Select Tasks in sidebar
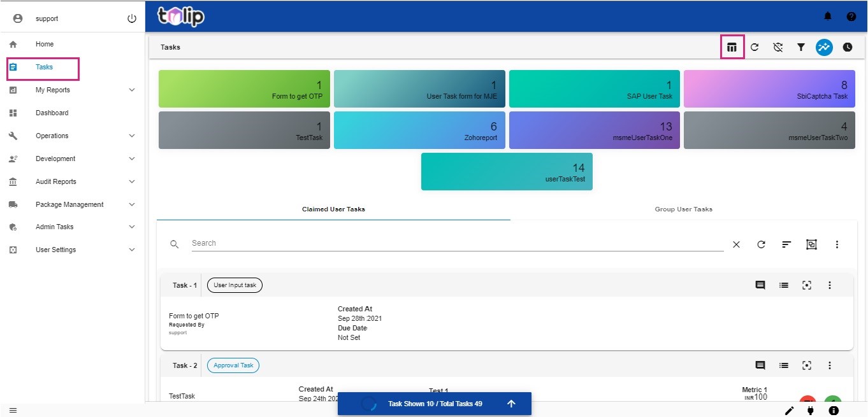 point(43,68)
